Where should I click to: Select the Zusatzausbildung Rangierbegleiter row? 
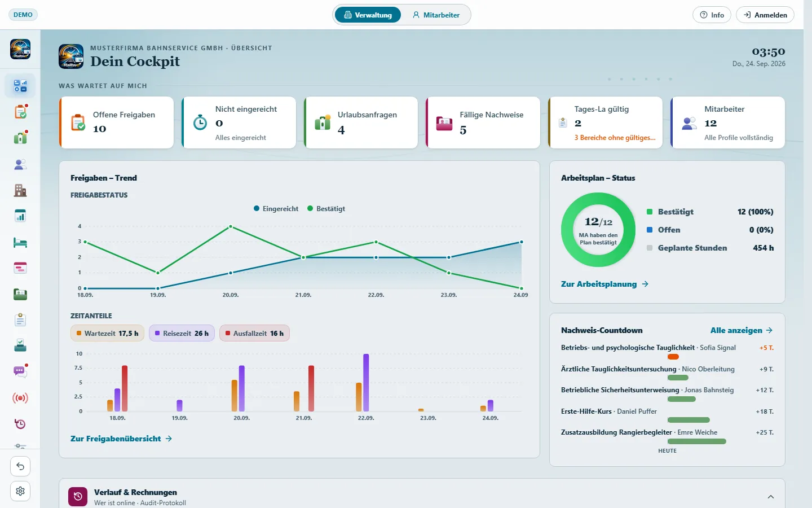(x=667, y=437)
